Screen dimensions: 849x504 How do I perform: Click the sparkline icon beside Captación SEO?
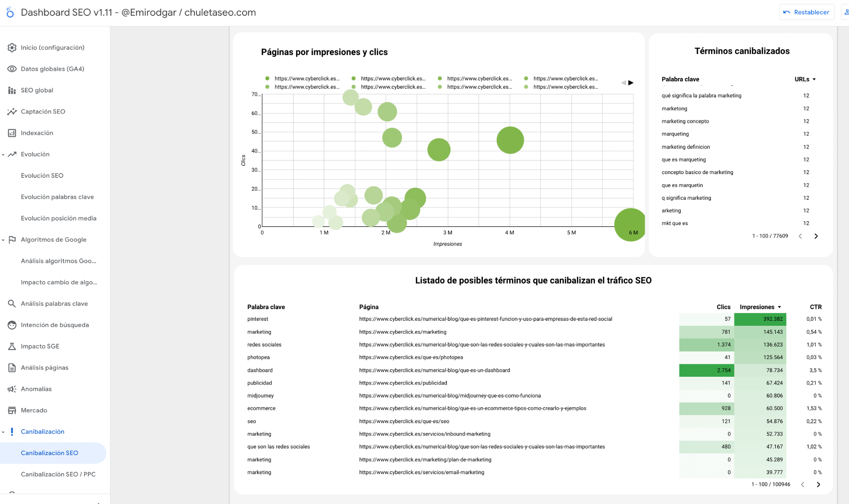point(12,111)
